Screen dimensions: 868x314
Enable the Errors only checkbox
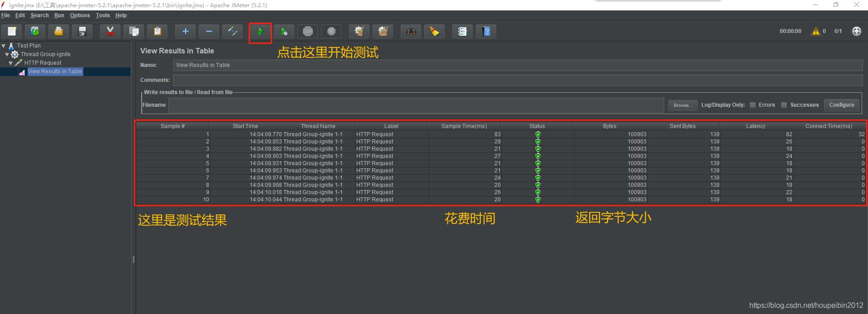[x=753, y=105]
